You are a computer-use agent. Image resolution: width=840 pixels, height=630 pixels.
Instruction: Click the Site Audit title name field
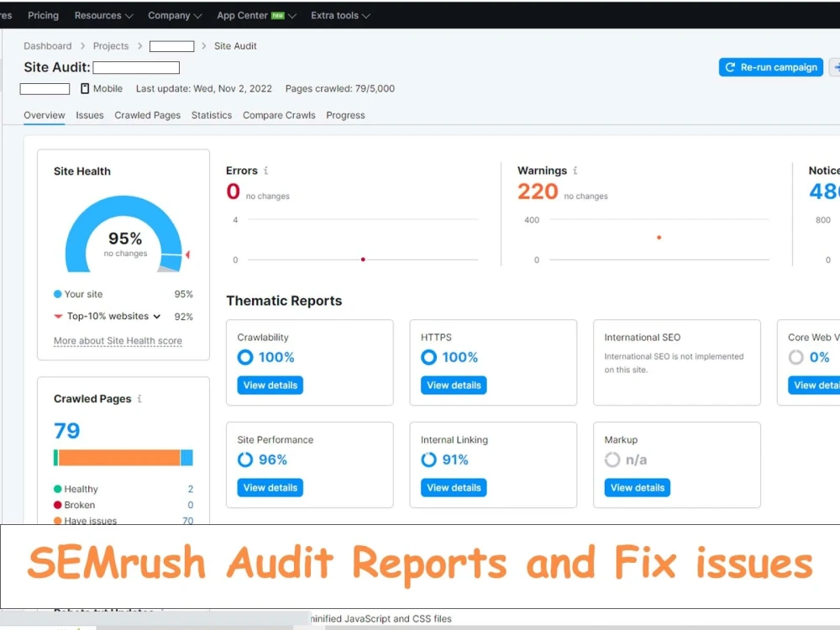136,67
